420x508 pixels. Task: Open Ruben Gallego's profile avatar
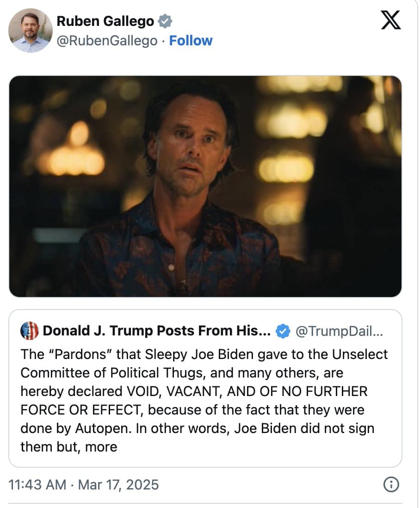(31, 31)
